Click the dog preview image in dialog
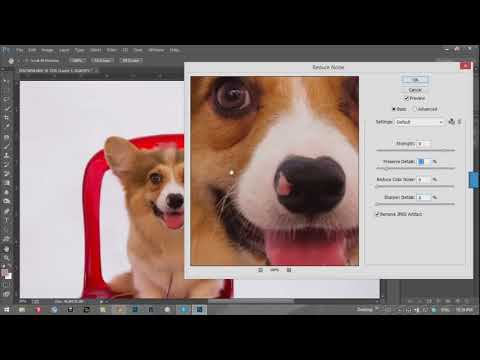Image resolution: width=480 pixels, height=360 pixels. [x=275, y=171]
